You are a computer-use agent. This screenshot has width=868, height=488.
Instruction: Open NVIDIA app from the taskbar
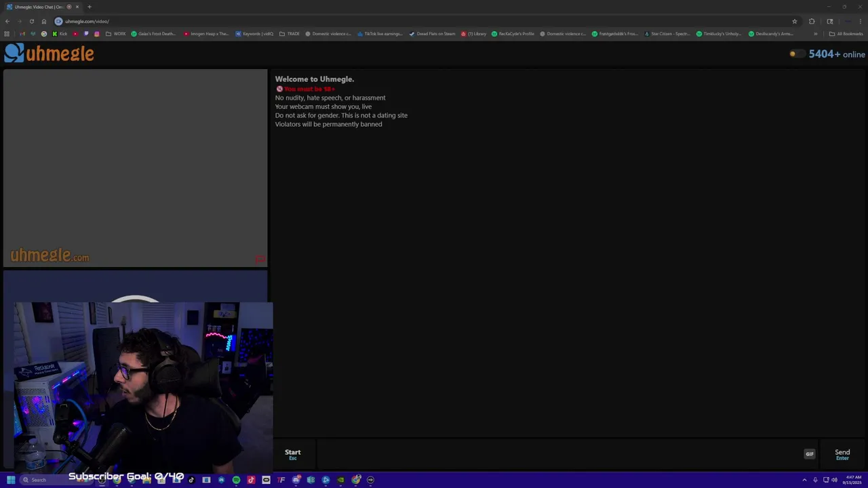point(340,480)
